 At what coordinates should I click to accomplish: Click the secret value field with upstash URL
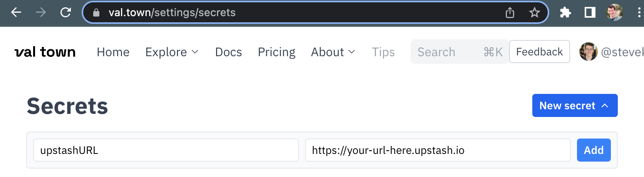click(x=438, y=150)
